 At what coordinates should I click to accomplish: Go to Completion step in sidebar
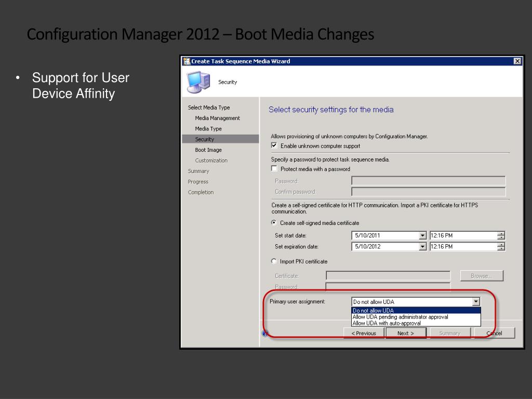click(201, 192)
